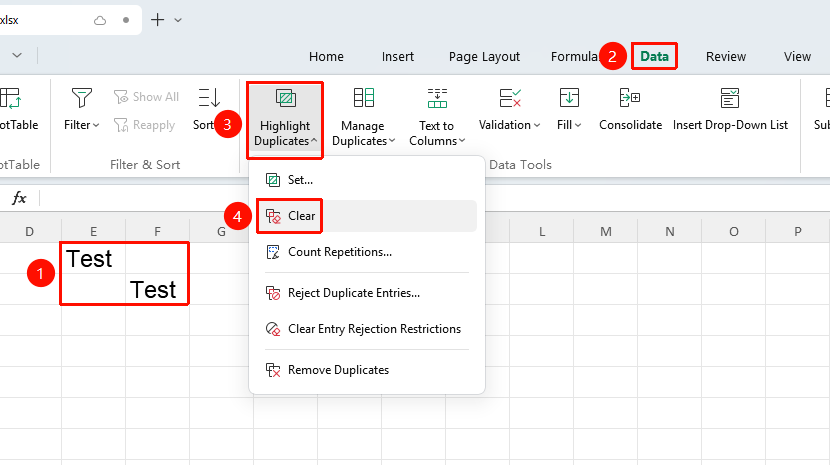Viewport: 830px width, 465px height.
Task: Select column D header
Action: [x=30, y=231]
